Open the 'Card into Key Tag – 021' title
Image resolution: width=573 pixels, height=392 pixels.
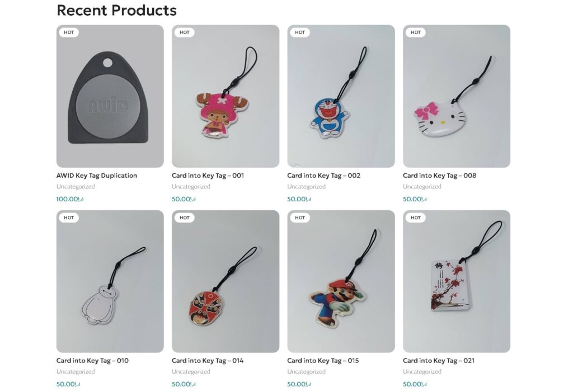tap(439, 361)
